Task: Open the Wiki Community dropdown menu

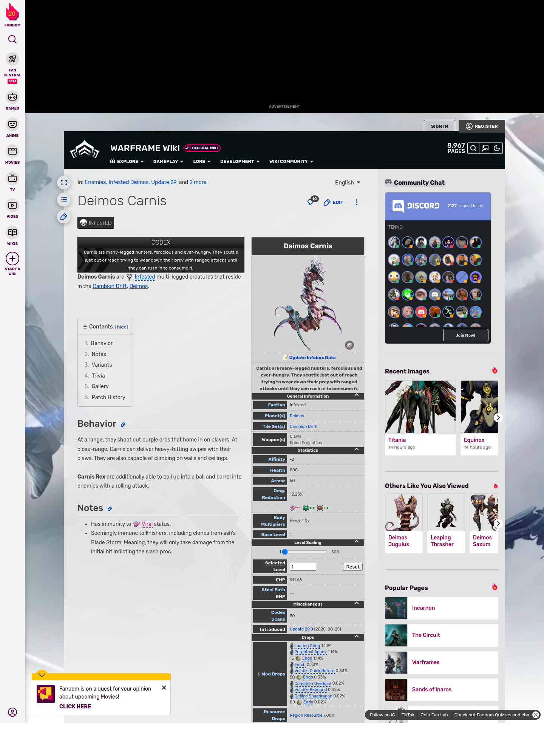Action: click(x=291, y=161)
